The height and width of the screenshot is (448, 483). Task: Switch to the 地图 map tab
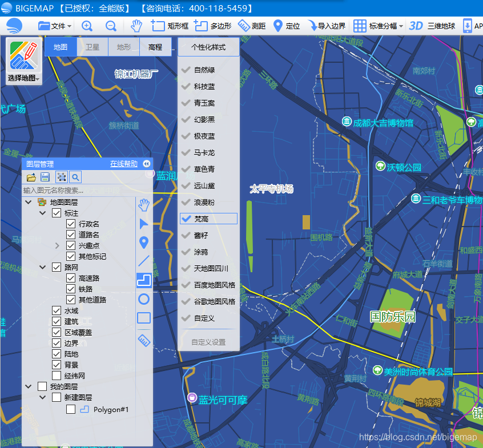[x=61, y=47]
